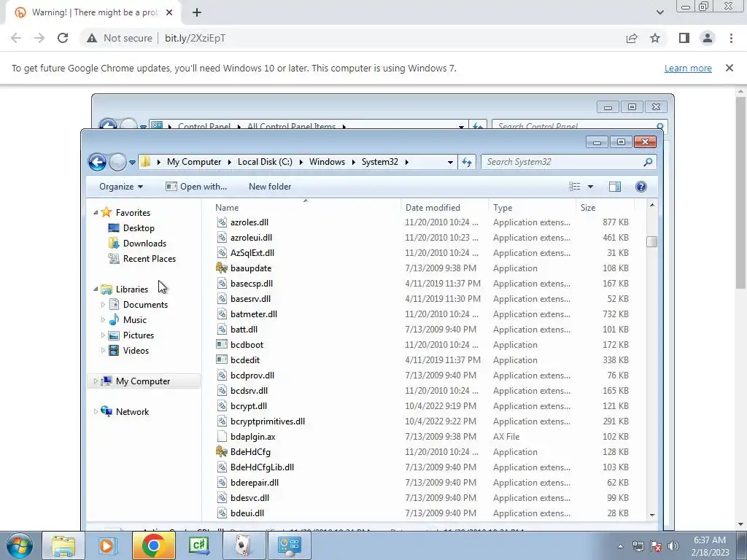Open the share page icon in Chrome
The image size is (747, 560).
coord(632,38)
